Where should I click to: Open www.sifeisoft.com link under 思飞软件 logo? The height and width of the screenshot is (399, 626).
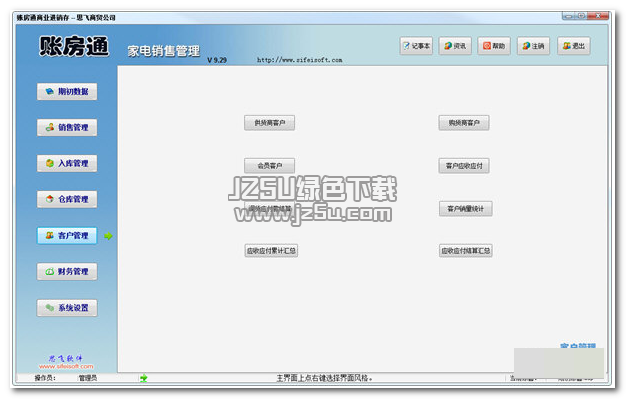(66, 366)
